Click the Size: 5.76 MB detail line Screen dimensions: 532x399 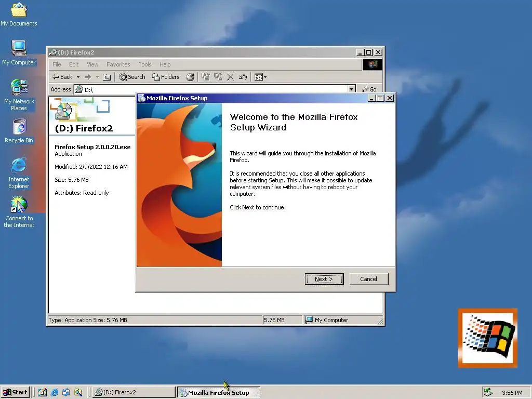[71, 180]
